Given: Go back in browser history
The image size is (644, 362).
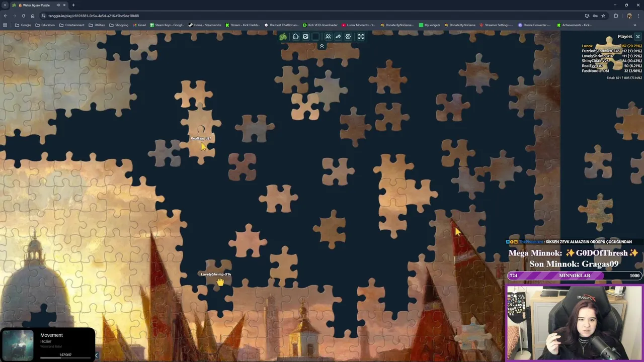Looking at the screenshot, I should pos(5,16).
